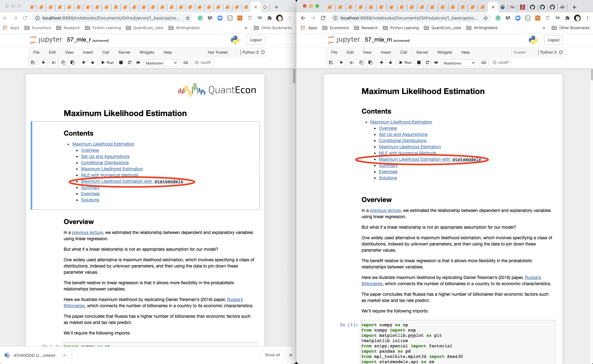Viewport: 593px width, 364px height.
Task: Insert cell below in right Jupyter window
Action: [x=341, y=63]
